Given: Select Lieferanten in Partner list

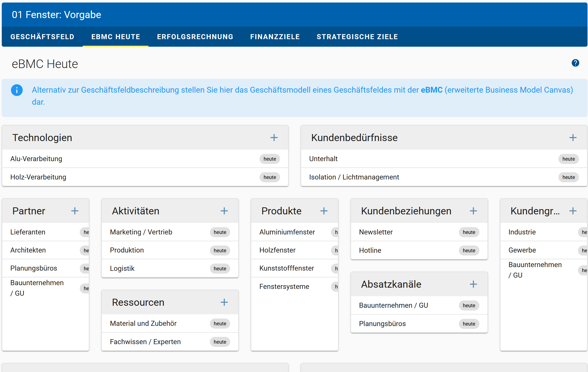Looking at the screenshot, I should (x=46, y=232).
